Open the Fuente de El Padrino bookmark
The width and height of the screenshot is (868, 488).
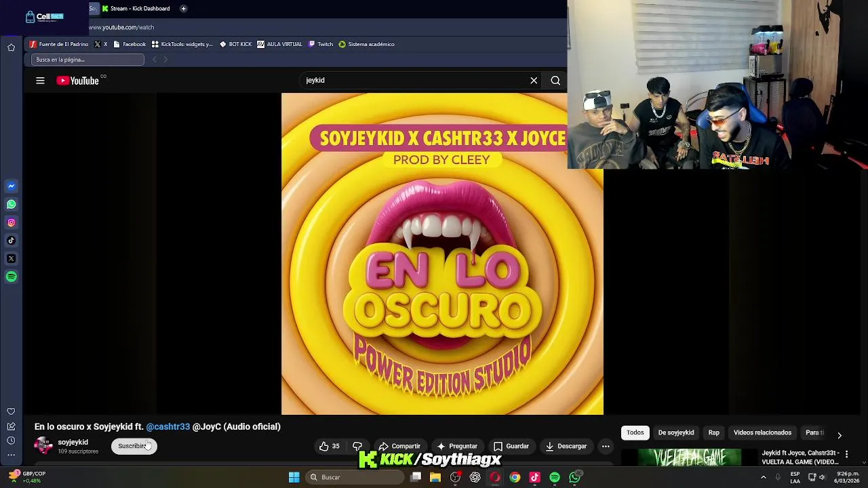pyautogui.click(x=58, y=44)
